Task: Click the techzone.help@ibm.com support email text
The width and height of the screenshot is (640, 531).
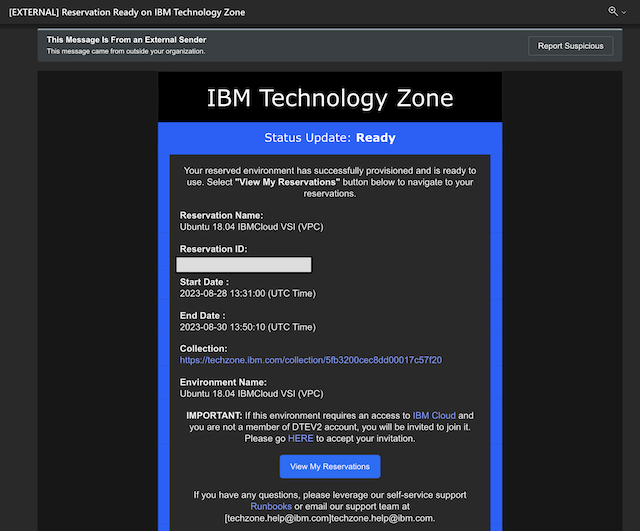Action: click(330, 518)
